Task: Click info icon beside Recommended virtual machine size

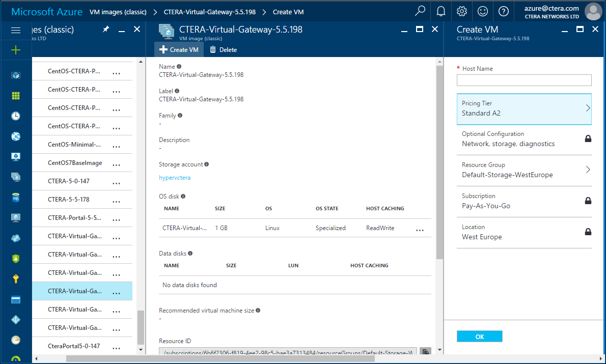Action: tap(258, 310)
